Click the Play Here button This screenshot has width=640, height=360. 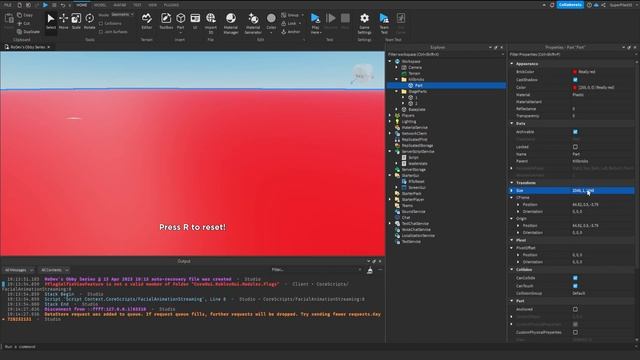[315, 23]
